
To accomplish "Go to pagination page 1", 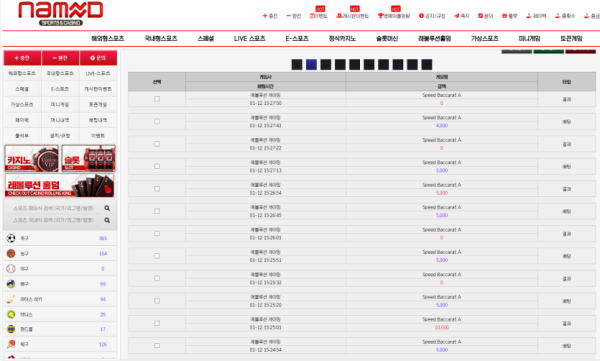I will pyautogui.click(x=297, y=65).
